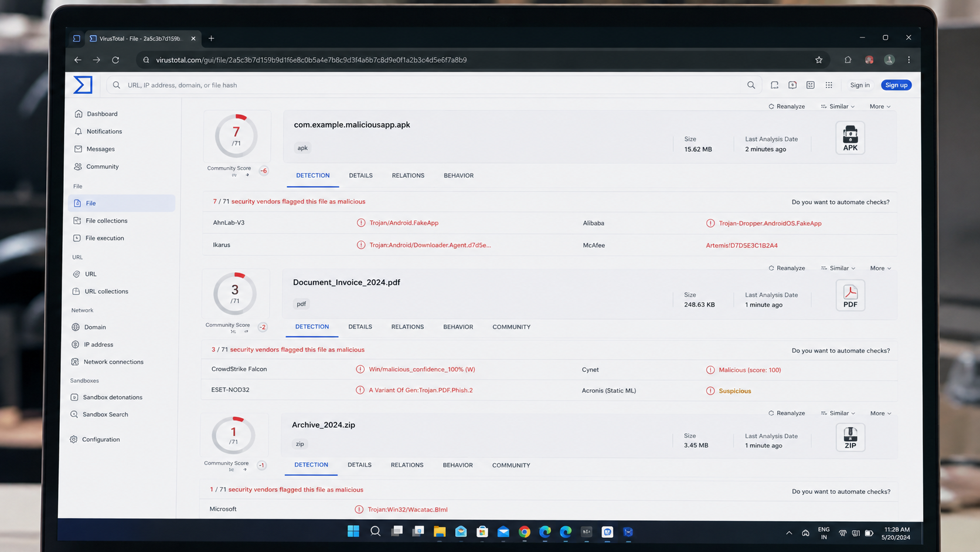Open Sandbox Search in the sidebar
Image resolution: width=980 pixels, height=552 pixels.
(99, 414)
